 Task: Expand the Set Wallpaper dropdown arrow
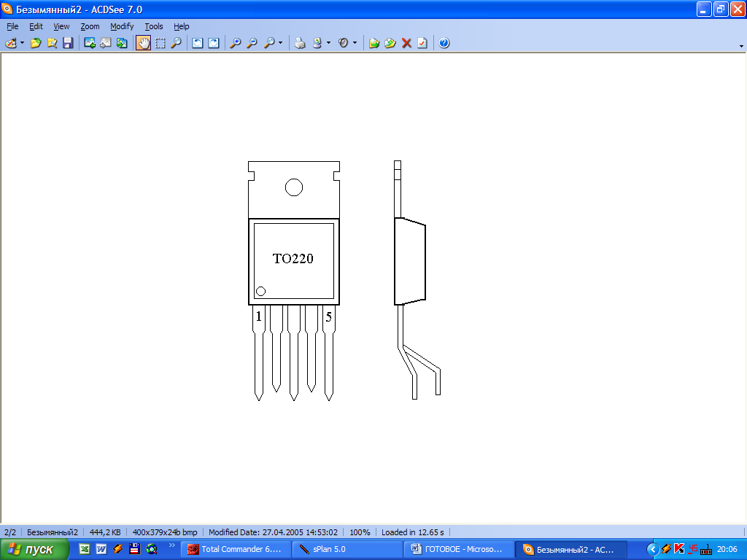329,43
